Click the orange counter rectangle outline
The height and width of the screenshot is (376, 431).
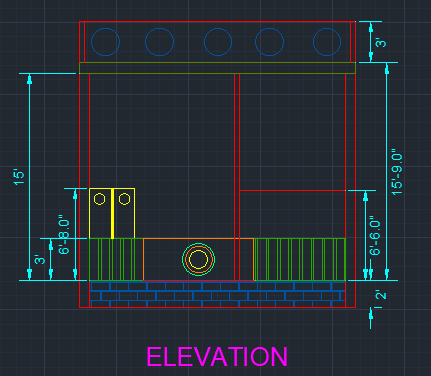tap(198, 259)
